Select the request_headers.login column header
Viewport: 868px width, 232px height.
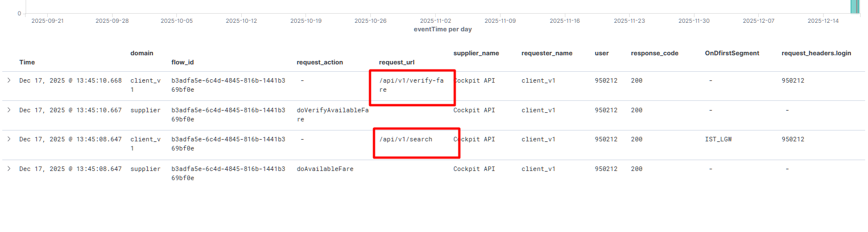pos(816,53)
